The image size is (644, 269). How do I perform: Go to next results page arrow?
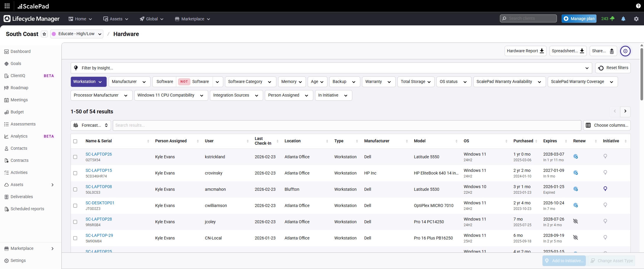625,111
